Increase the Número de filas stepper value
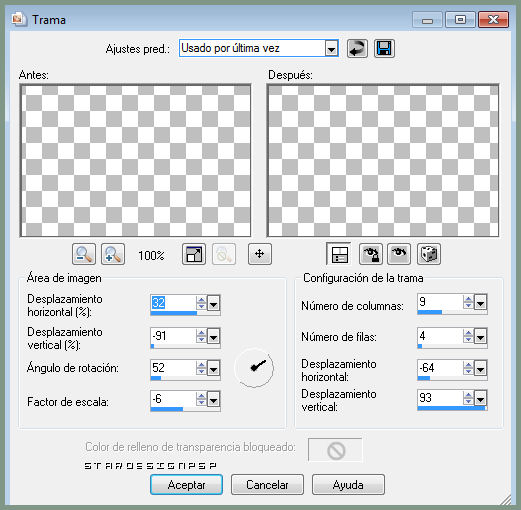This screenshot has height=510, width=521. (468, 333)
